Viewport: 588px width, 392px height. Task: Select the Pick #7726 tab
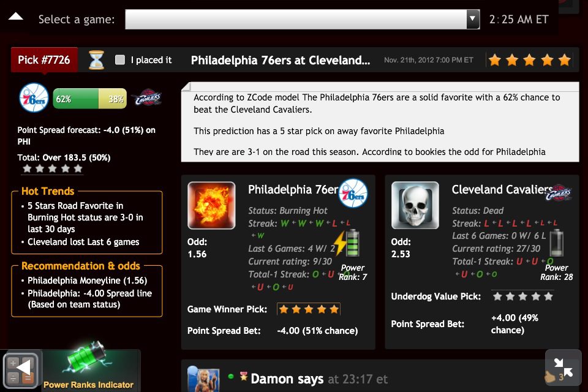click(x=44, y=59)
